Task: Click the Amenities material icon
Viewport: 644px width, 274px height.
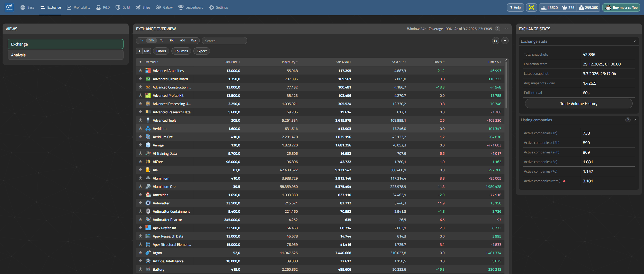Action: (148, 195)
